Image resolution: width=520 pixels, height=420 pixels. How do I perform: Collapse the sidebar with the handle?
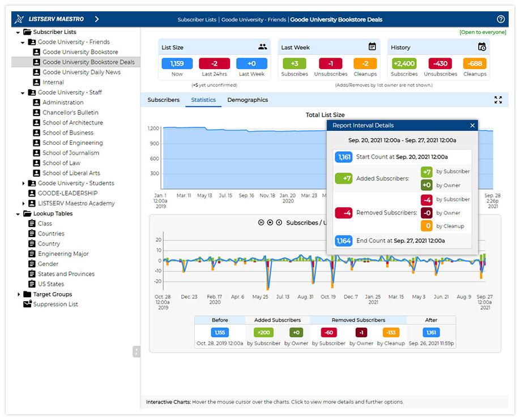(137, 352)
